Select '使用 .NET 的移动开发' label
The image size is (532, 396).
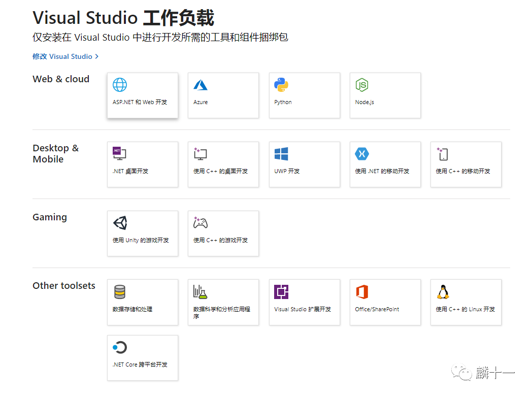pos(382,172)
